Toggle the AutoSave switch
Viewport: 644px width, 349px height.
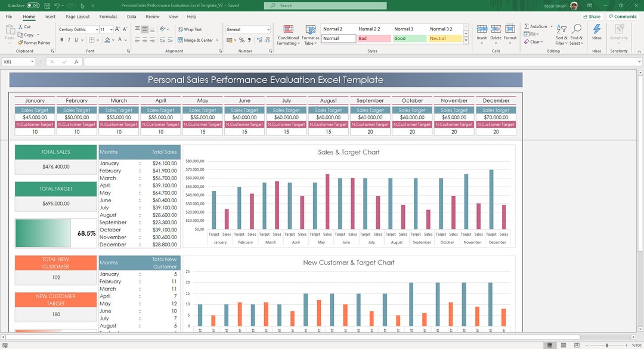tap(22, 4)
